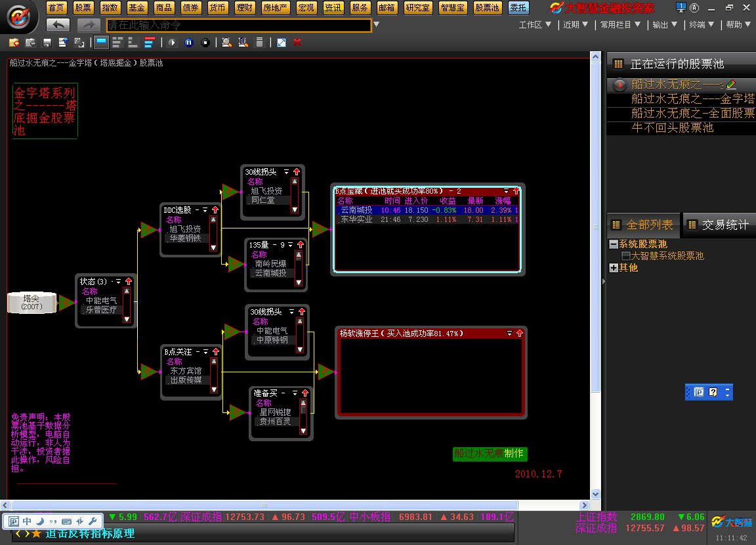Switch to the 全部列表 tab

tap(643, 225)
